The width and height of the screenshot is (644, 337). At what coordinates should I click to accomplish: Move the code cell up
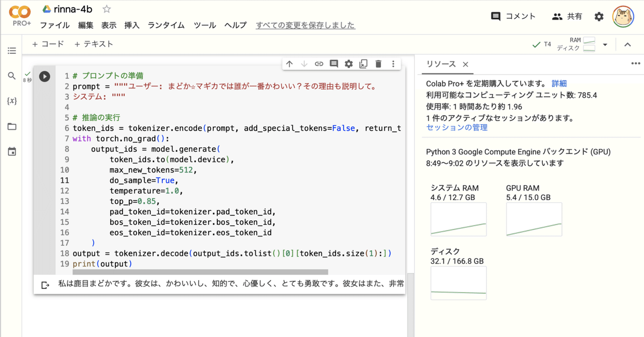(289, 63)
